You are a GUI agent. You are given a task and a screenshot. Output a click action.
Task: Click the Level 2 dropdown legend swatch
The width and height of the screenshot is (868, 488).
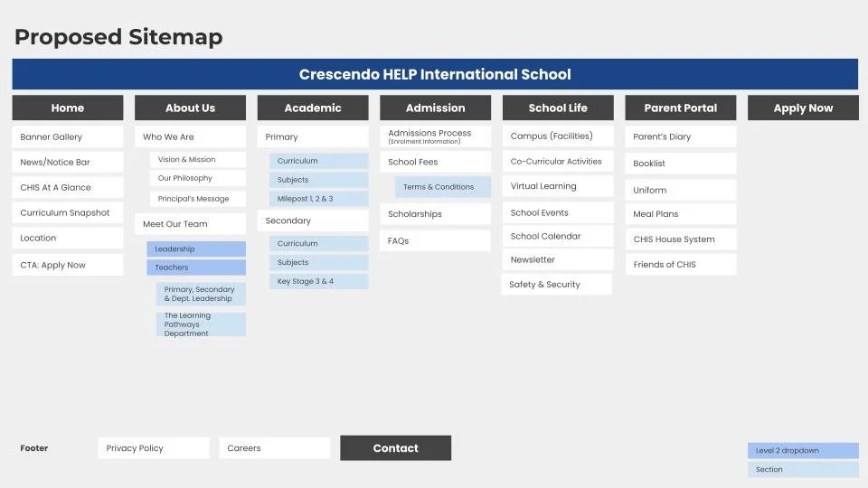tap(803, 450)
